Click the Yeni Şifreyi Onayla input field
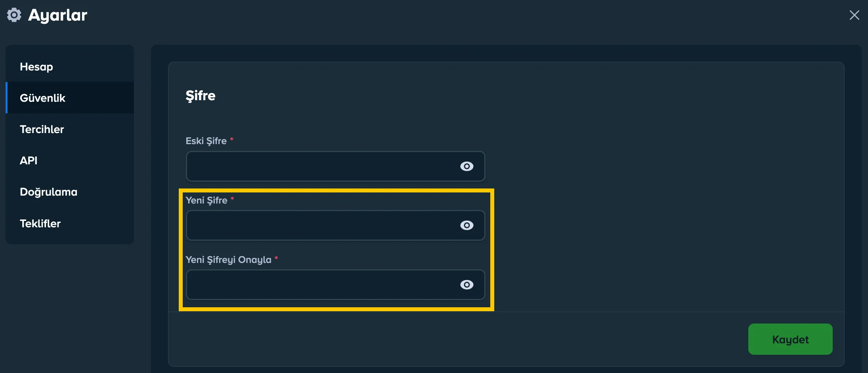Image resolution: width=868 pixels, height=373 pixels. click(x=317, y=284)
